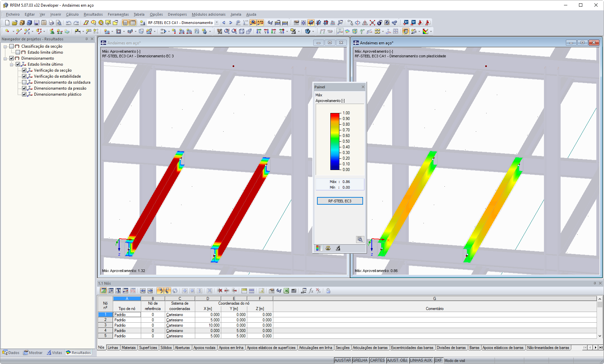Viewport: 604px width, 364px height.
Task: Open the RF-STEEL EC3 panel settings icon
Action: [360, 239]
